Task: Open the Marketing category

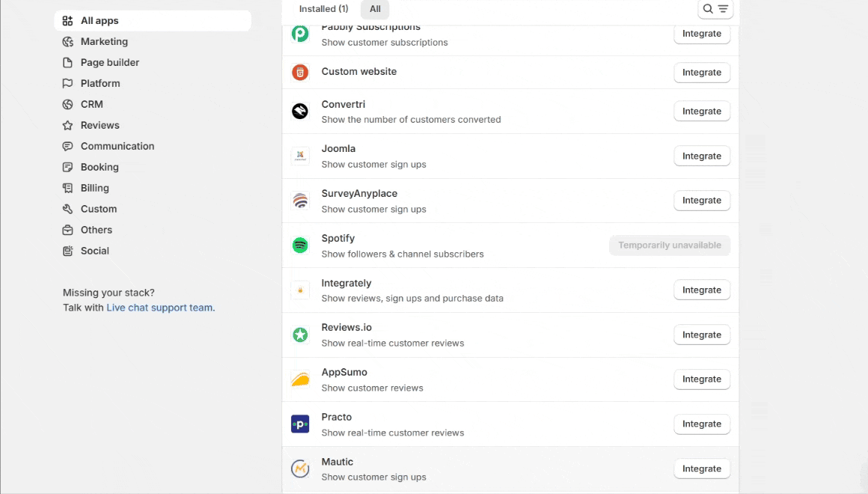Action: pos(104,42)
